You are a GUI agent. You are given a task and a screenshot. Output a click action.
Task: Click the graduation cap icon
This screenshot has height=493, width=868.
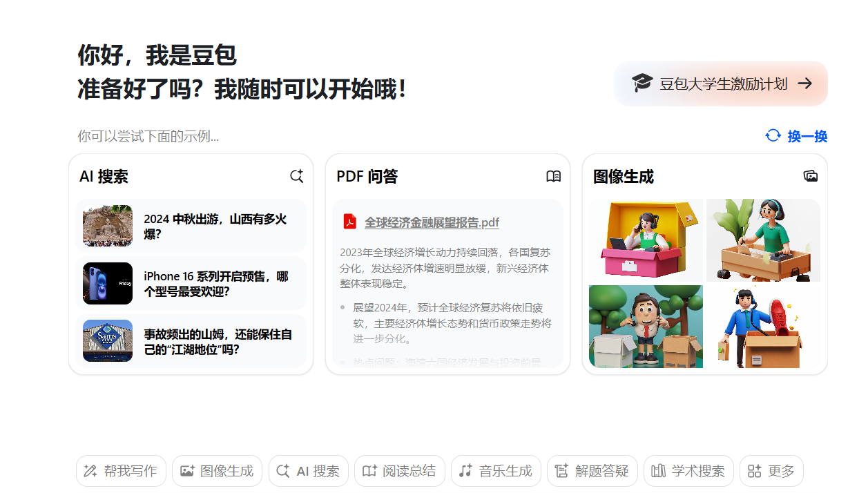pos(642,84)
